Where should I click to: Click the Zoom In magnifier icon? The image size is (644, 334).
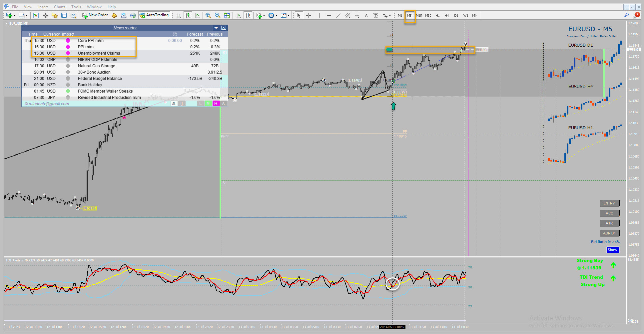click(x=208, y=15)
